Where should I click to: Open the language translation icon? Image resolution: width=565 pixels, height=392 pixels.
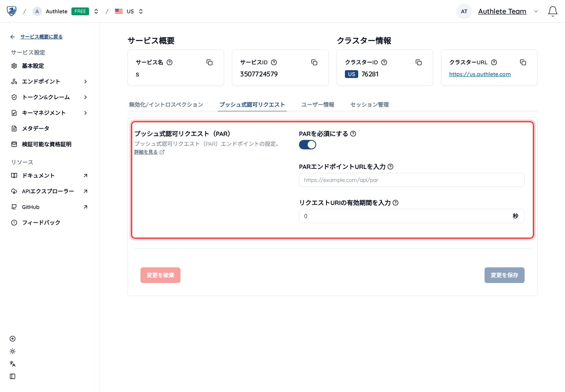click(x=13, y=364)
